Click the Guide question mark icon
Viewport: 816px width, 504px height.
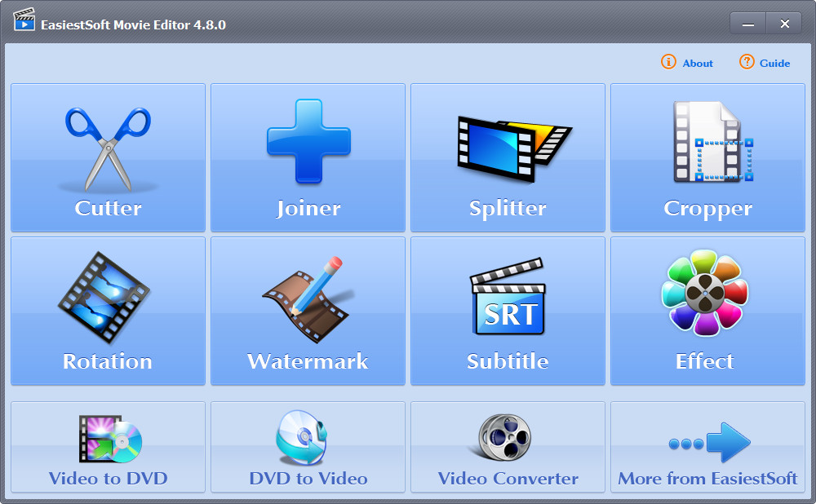[x=747, y=62]
